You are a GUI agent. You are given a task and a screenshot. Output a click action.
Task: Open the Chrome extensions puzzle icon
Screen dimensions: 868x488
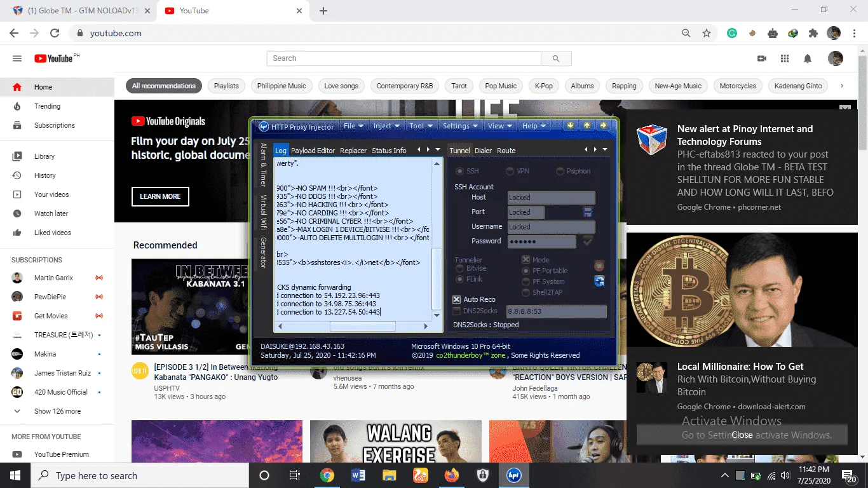[x=813, y=33]
